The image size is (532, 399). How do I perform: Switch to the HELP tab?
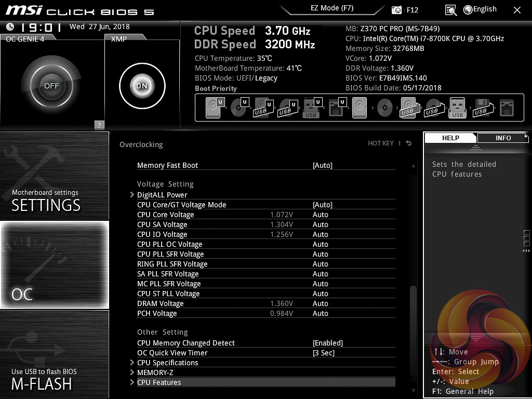tap(450, 138)
